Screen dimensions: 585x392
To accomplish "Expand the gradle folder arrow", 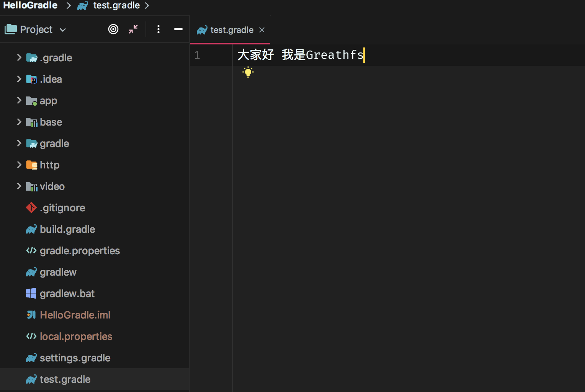I will pyautogui.click(x=19, y=143).
